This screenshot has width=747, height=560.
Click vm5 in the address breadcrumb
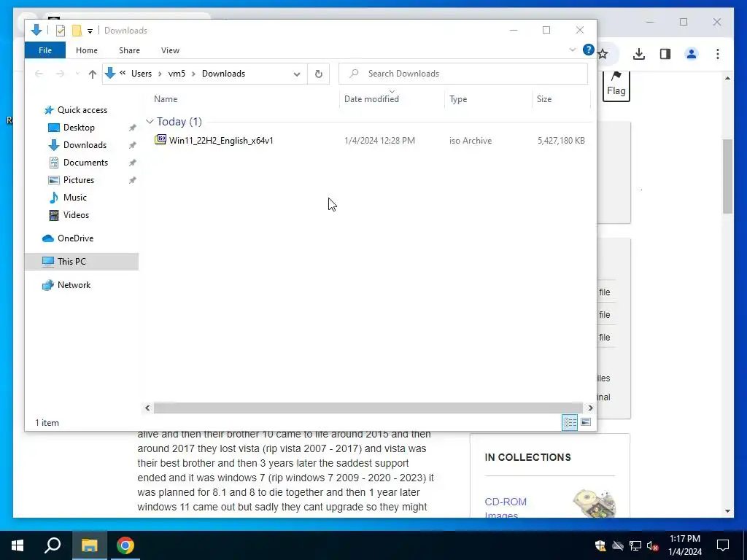click(177, 74)
